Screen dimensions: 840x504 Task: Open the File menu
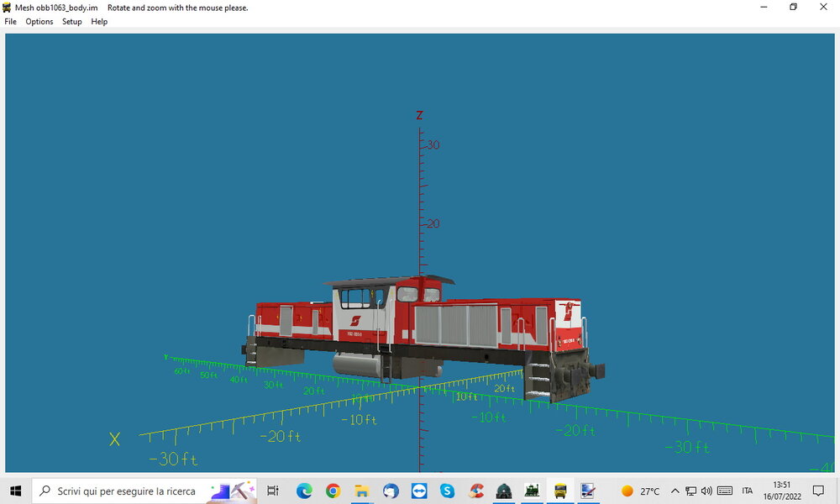coord(10,22)
